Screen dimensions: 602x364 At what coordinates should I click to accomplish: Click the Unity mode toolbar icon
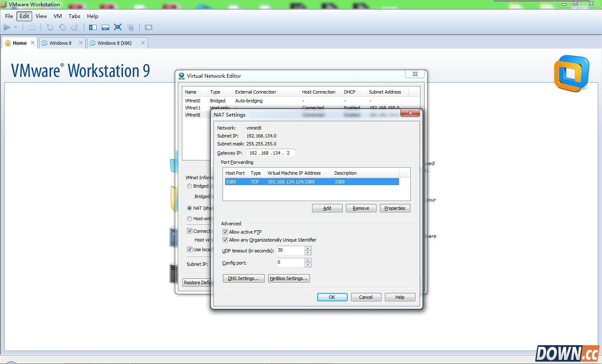pyautogui.click(x=131, y=28)
